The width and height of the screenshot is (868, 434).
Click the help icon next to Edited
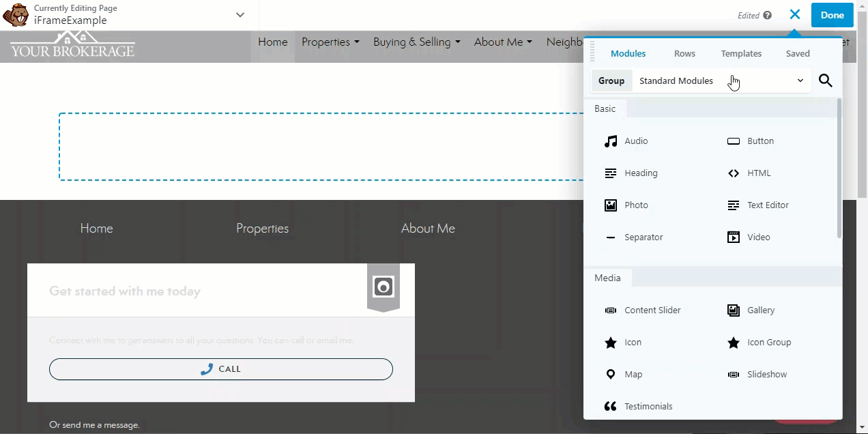tap(768, 16)
